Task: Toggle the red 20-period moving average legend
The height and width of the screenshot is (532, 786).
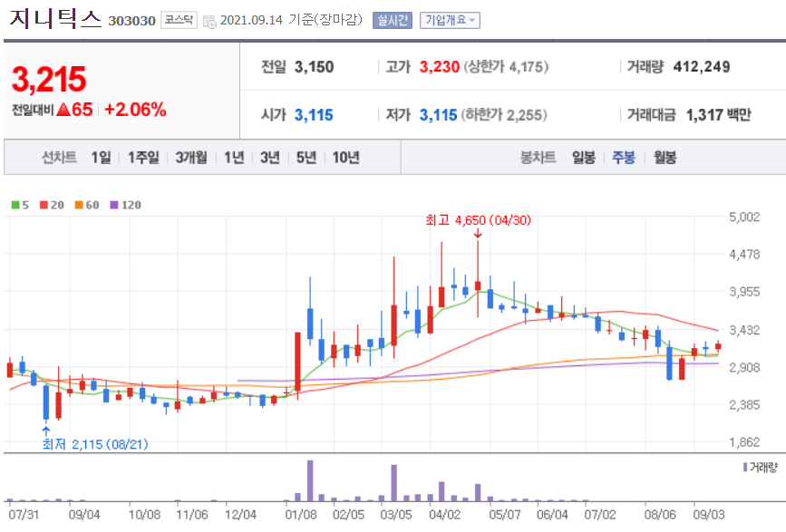Action: coord(43,202)
